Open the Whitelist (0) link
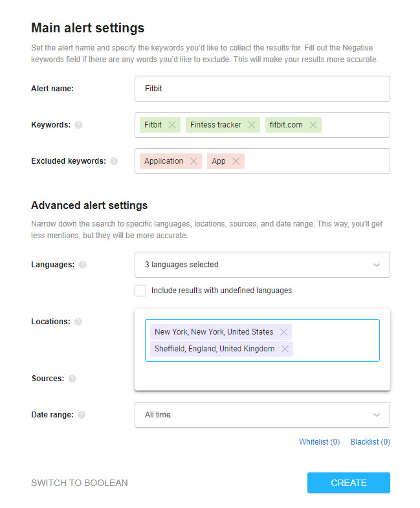Viewport: 420px width, 508px height. tap(319, 442)
